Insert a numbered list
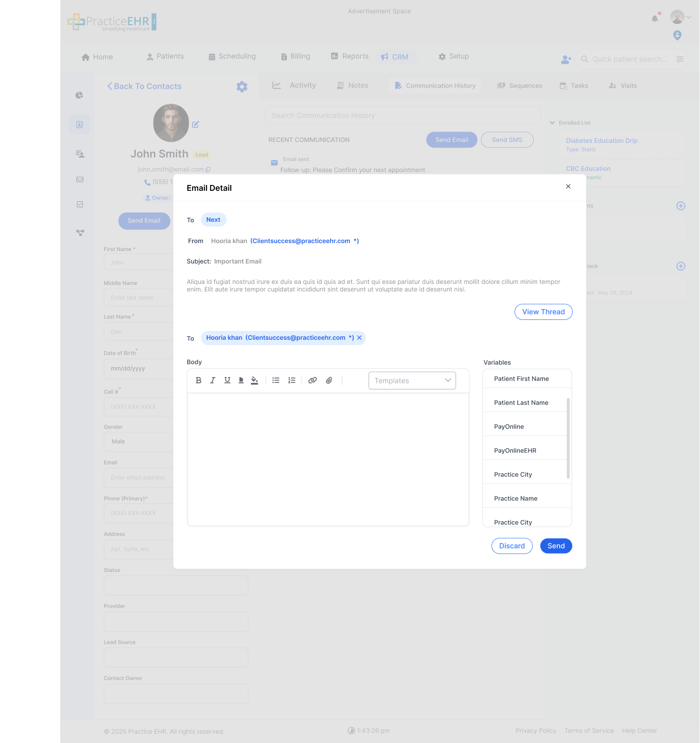The height and width of the screenshot is (743, 700). tap(291, 380)
